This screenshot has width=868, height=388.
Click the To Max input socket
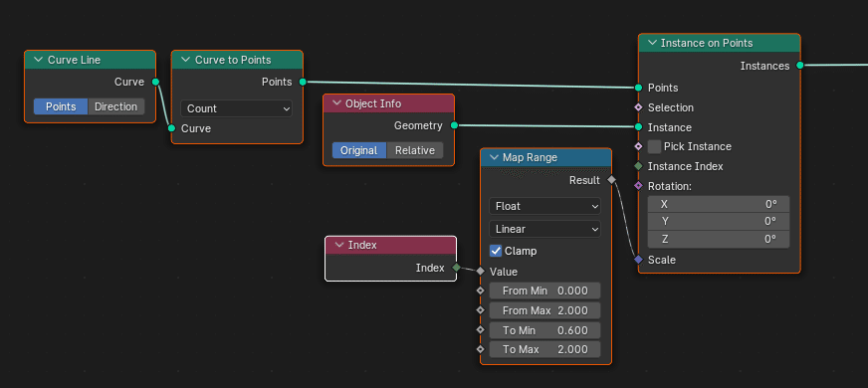tap(480, 350)
